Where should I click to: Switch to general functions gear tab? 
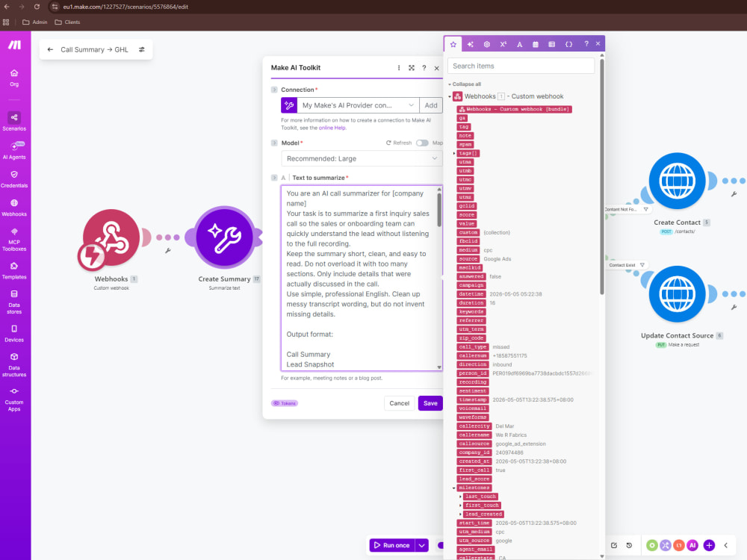(486, 44)
